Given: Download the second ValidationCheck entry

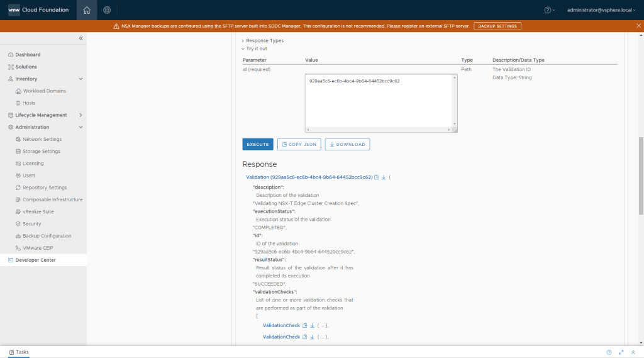Looking at the screenshot, I should 312,337.
